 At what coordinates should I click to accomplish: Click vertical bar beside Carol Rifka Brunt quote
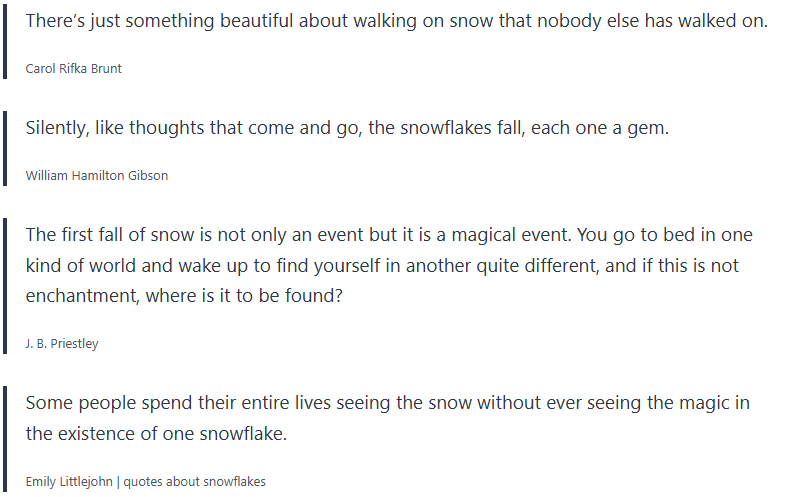click(x=6, y=42)
